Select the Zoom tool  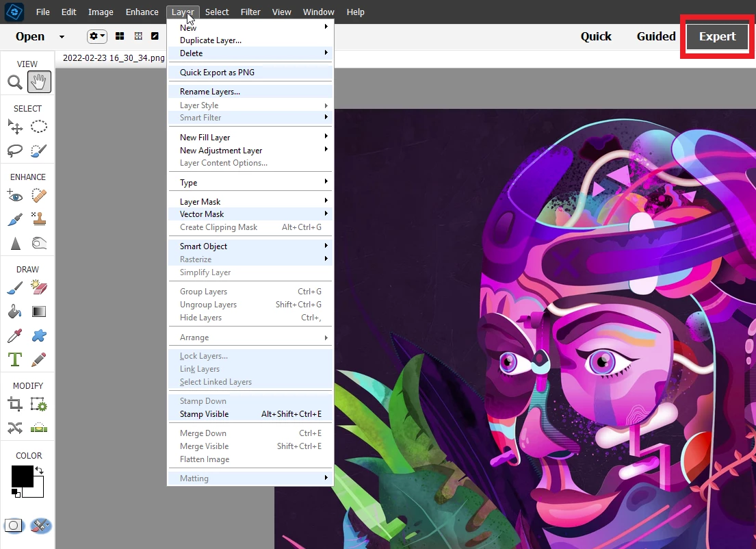click(15, 83)
